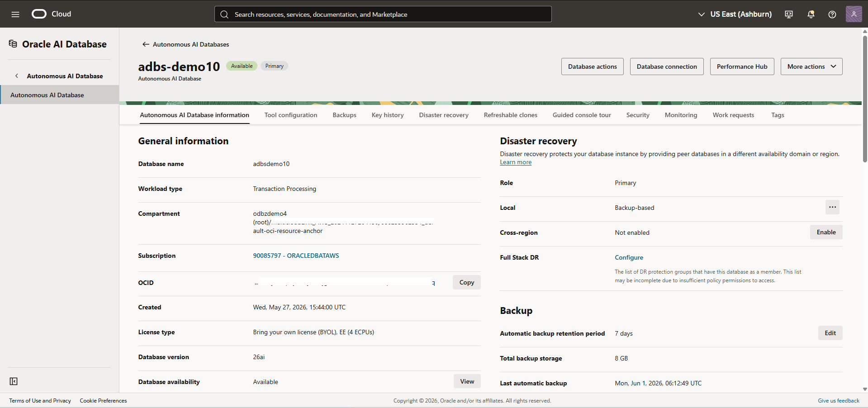
Task: View database availability details
Action: 467,381
